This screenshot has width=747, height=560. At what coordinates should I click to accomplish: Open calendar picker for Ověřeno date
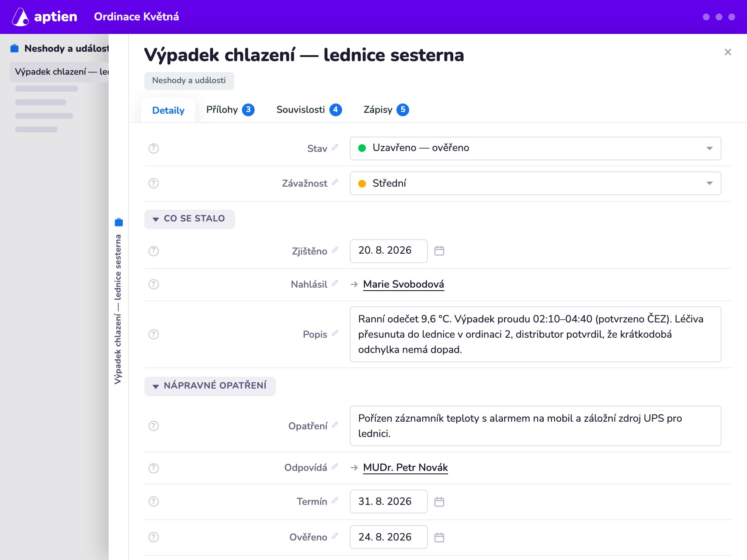tap(439, 538)
